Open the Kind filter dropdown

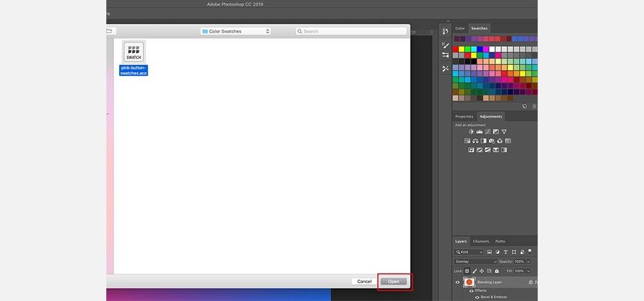[x=469, y=251]
